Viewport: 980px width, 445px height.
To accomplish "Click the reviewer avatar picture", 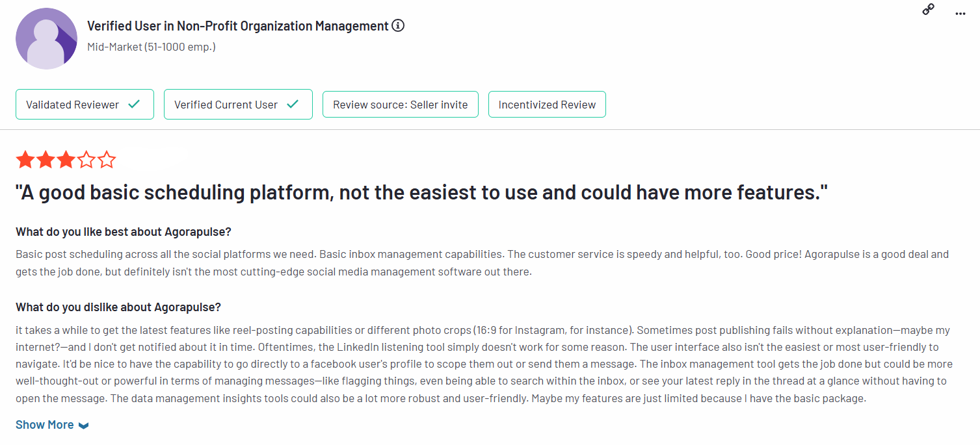I will coord(46,38).
